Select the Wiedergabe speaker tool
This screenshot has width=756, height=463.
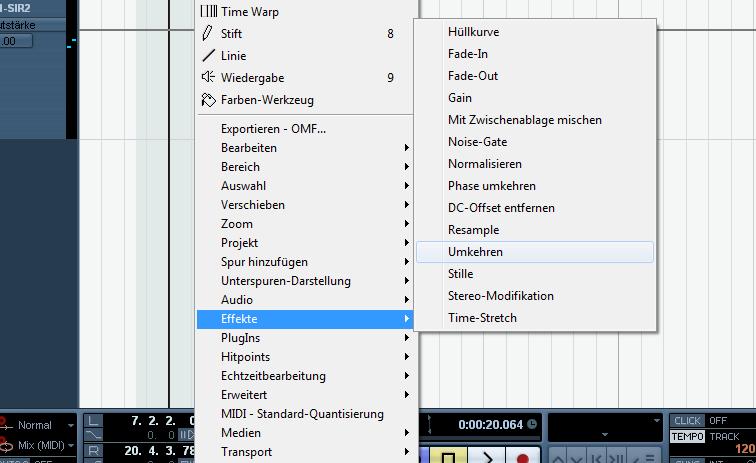click(x=307, y=78)
